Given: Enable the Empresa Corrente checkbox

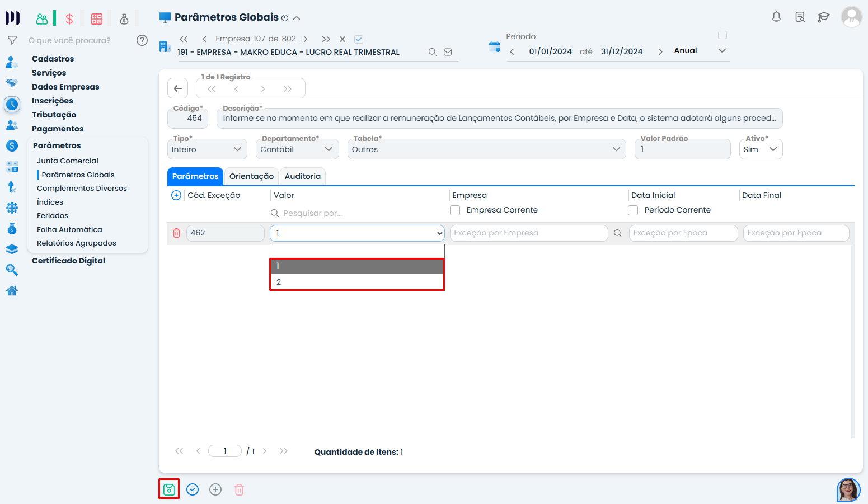Looking at the screenshot, I should pyautogui.click(x=455, y=210).
